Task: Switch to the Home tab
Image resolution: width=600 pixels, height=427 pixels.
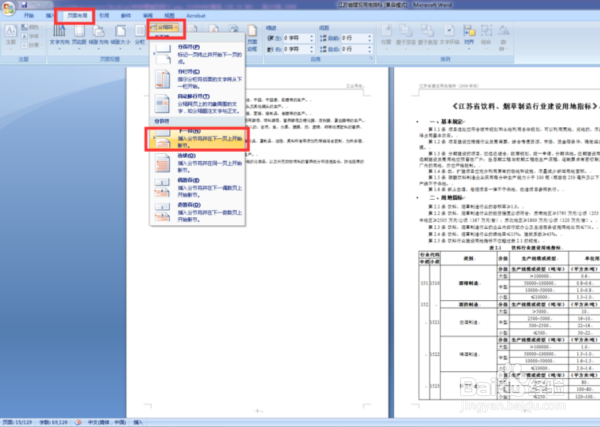Action: pos(29,16)
